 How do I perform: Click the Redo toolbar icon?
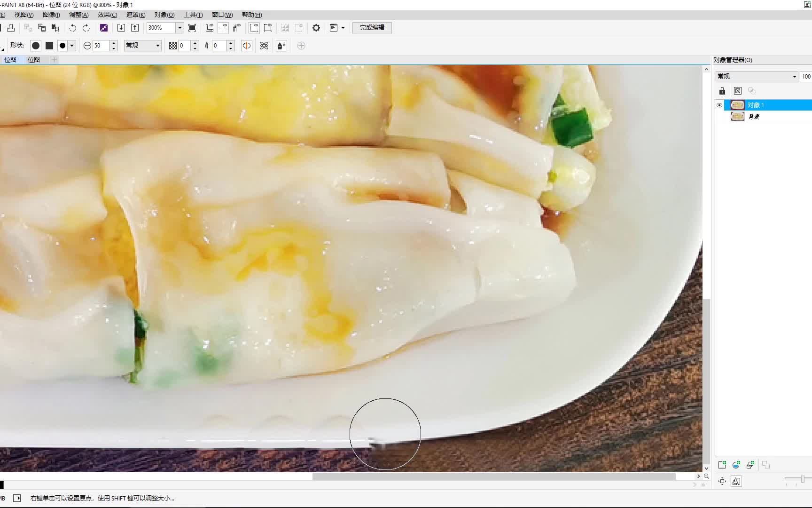pyautogui.click(x=86, y=28)
